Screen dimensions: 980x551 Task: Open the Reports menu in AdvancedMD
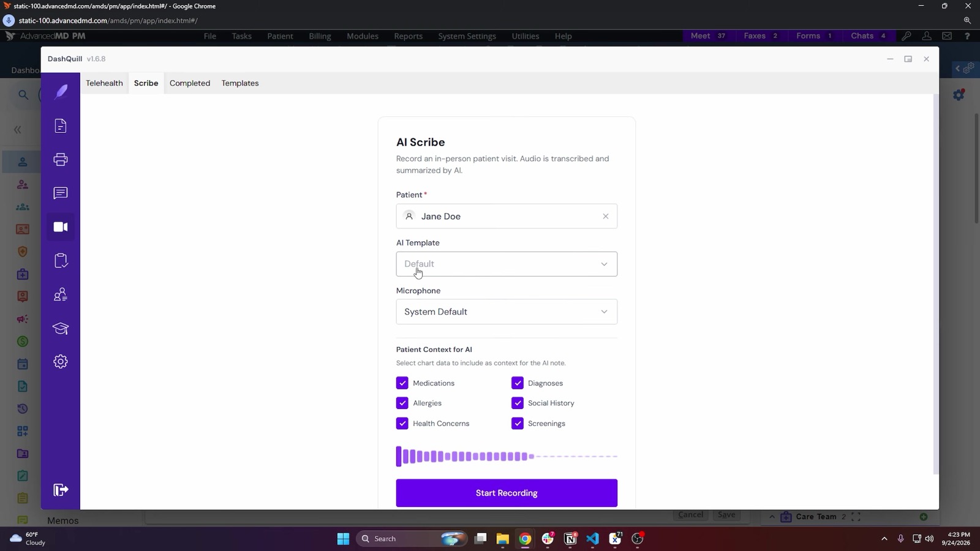[x=408, y=36]
